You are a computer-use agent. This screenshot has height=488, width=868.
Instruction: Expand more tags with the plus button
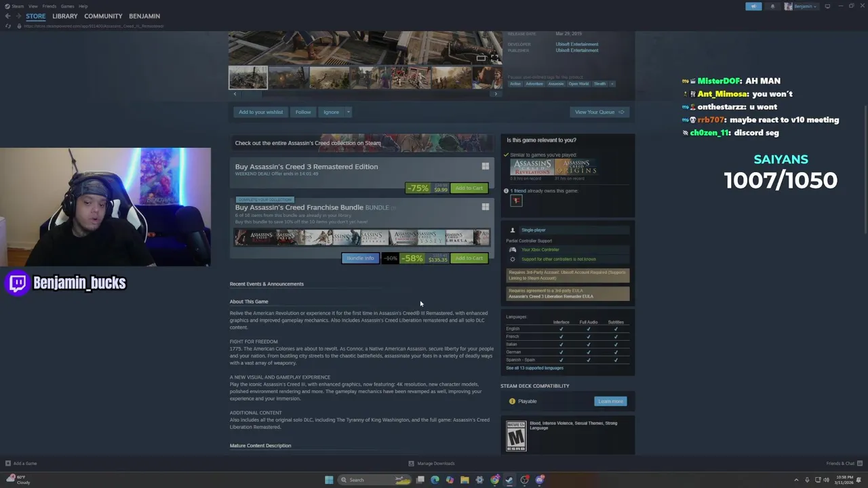click(x=612, y=84)
